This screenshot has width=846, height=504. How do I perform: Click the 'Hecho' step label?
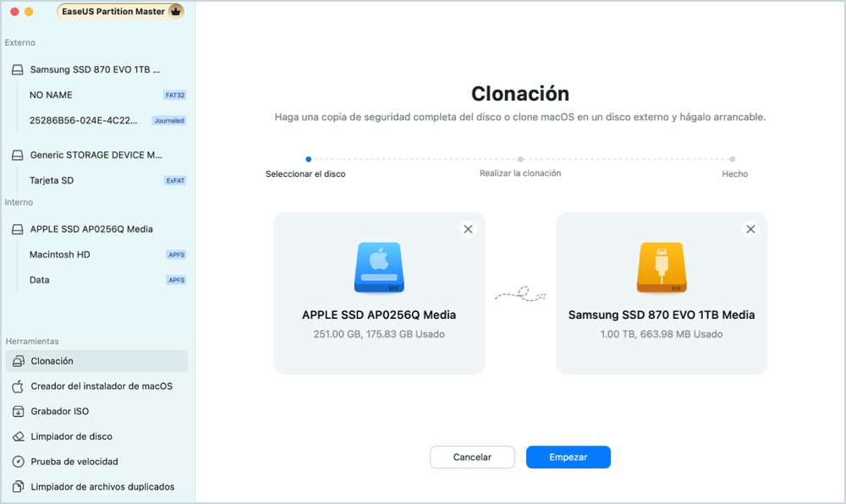[x=735, y=174]
